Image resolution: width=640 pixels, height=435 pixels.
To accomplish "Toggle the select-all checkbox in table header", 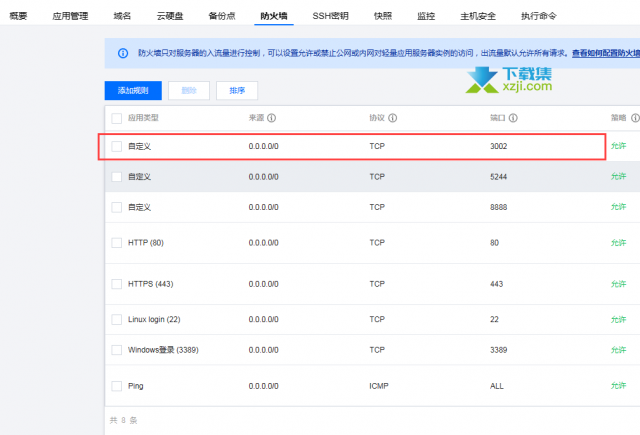I will pos(117,118).
